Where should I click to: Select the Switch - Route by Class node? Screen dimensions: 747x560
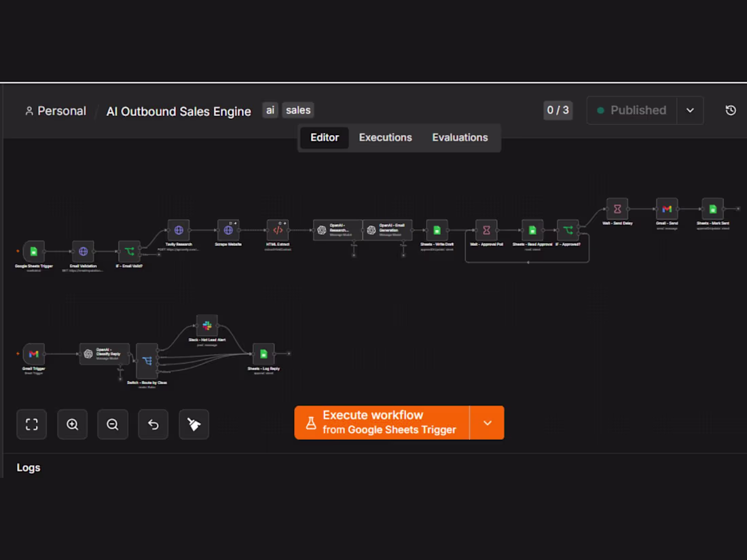click(147, 361)
